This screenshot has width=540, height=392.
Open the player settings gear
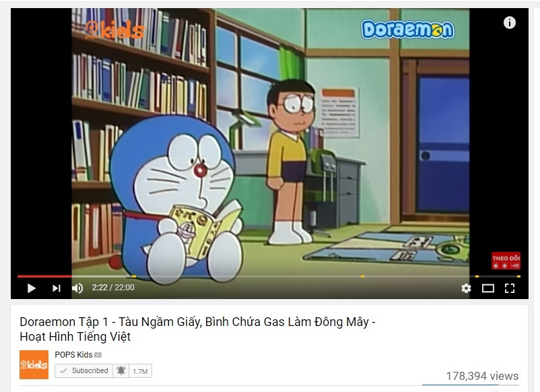click(466, 288)
